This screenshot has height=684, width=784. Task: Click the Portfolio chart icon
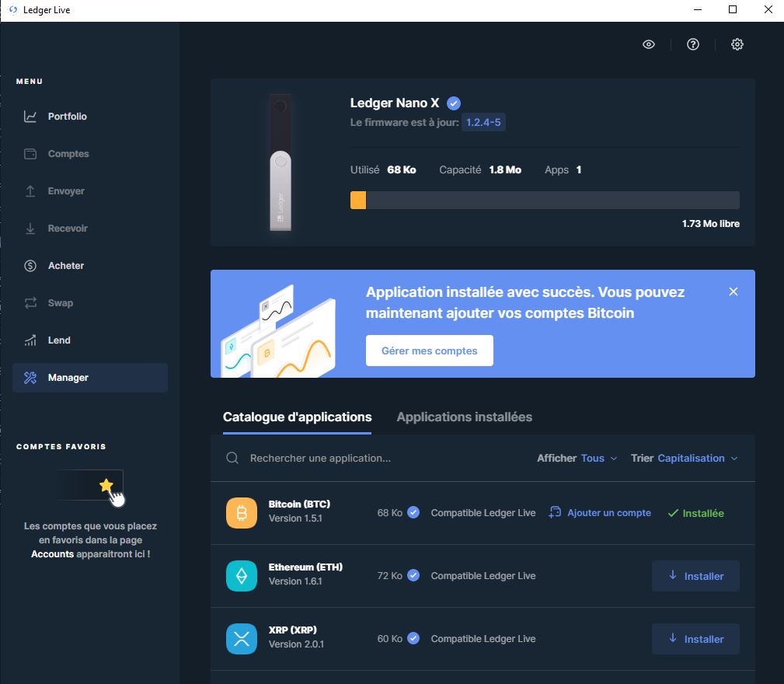[x=30, y=117]
